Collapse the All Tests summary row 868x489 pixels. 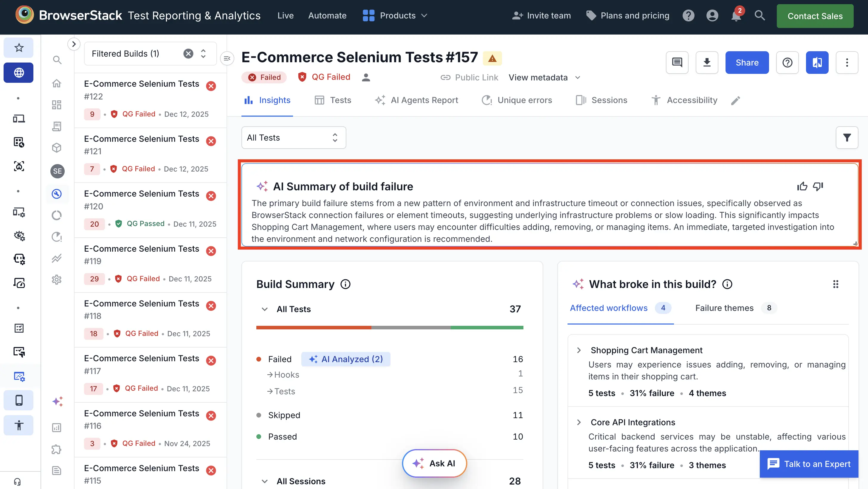[x=265, y=309]
